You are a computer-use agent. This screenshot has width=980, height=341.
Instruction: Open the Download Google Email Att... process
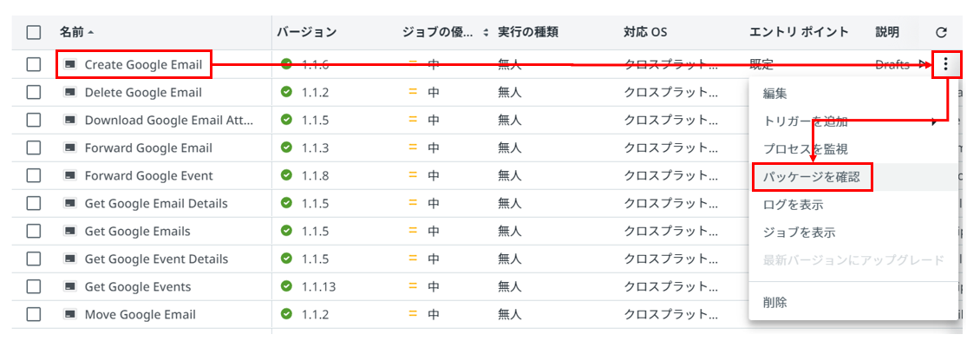169,120
